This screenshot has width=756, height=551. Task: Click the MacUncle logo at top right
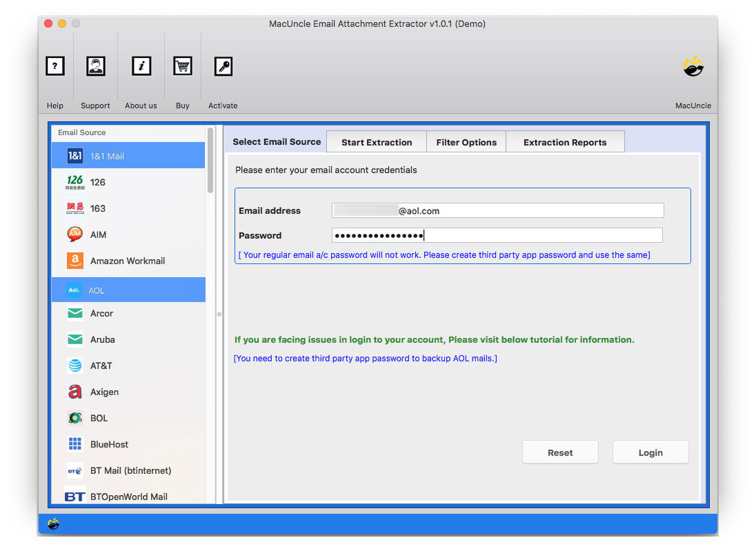point(693,66)
